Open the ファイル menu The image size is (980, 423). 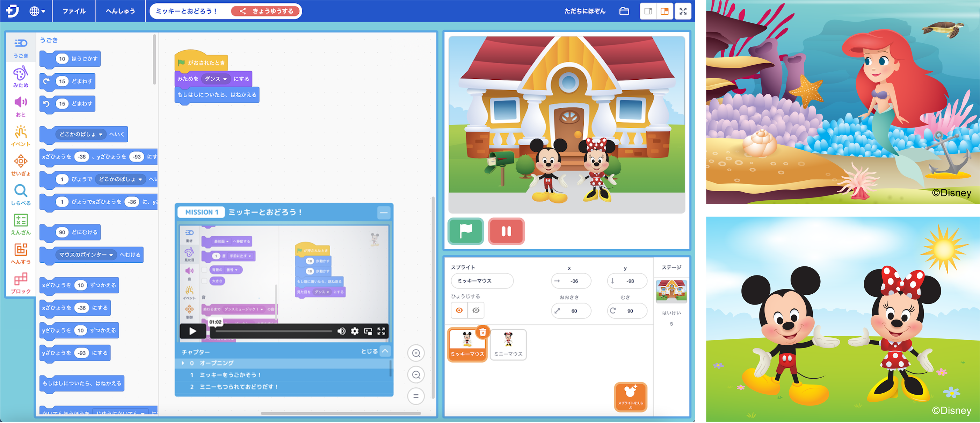74,11
